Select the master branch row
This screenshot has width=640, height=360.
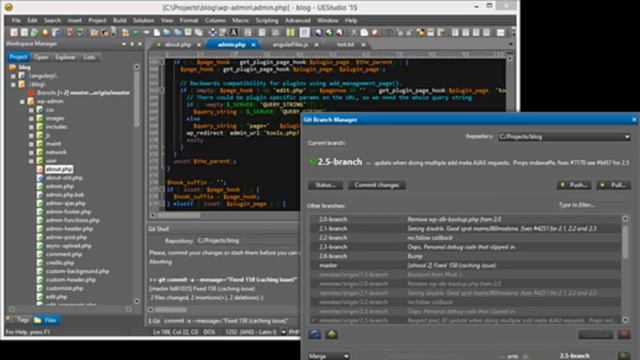pyautogui.click(x=465, y=265)
